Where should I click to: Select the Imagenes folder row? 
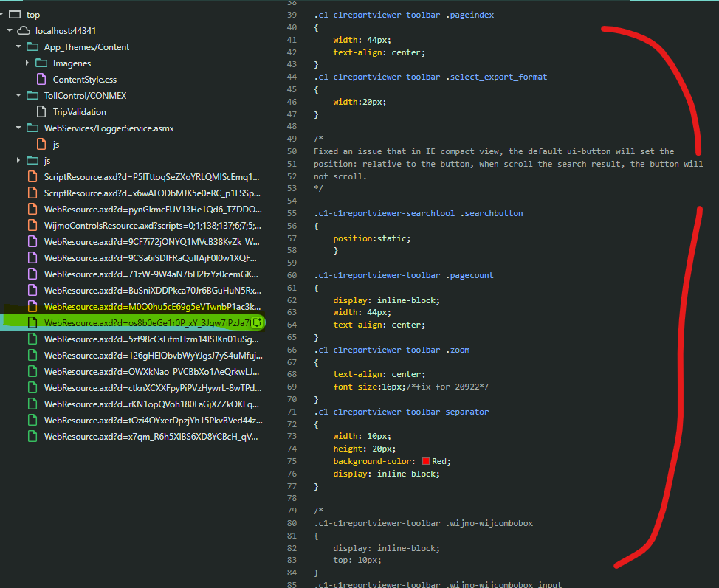click(x=72, y=63)
